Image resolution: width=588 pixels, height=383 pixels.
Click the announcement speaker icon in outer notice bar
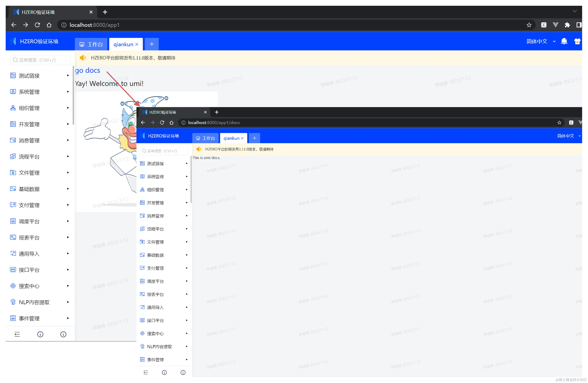pyautogui.click(x=83, y=58)
